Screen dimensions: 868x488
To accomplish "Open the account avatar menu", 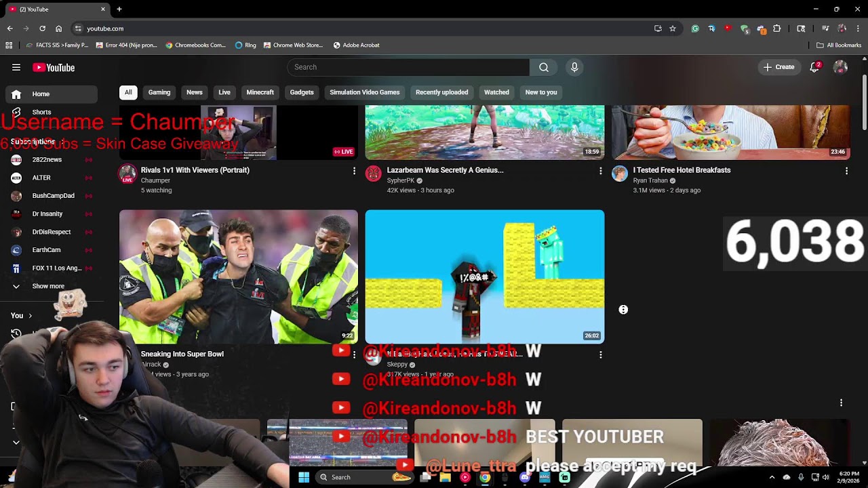I will [840, 67].
